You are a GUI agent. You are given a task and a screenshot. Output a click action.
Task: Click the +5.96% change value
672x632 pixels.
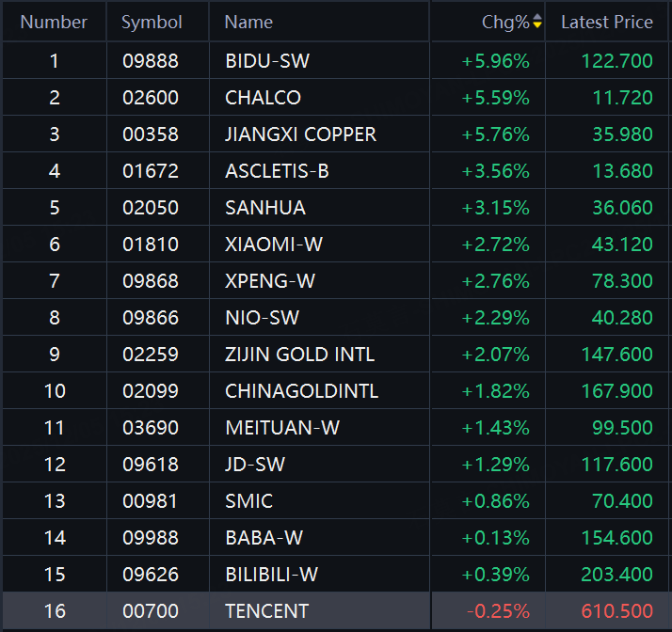click(495, 61)
